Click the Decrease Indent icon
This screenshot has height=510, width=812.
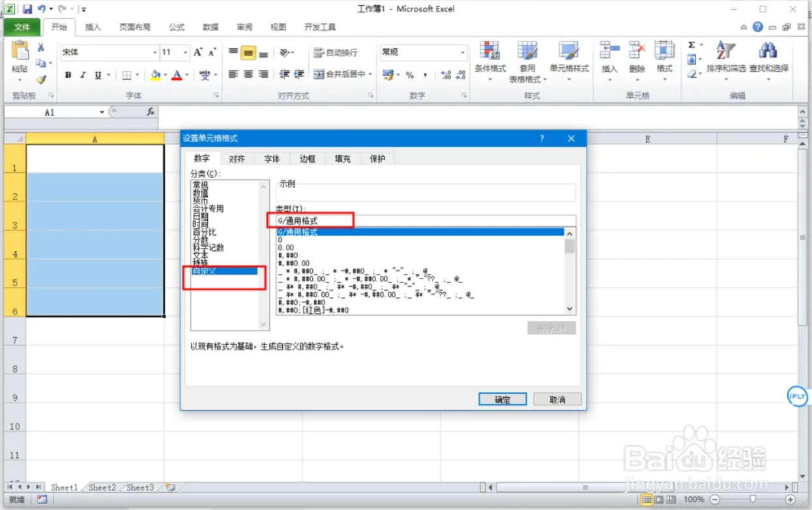(x=284, y=74)
